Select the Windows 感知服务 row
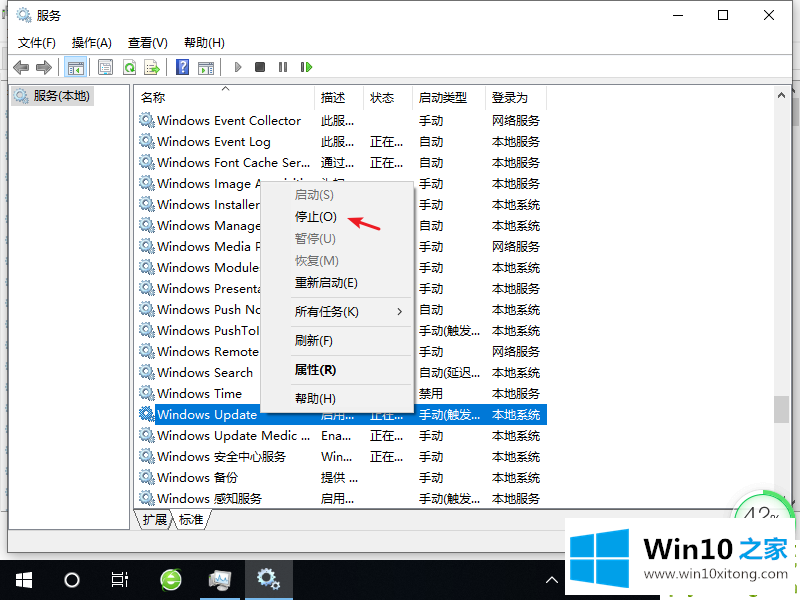The width and height of the screenshot is (800, 600). (342, 498)
